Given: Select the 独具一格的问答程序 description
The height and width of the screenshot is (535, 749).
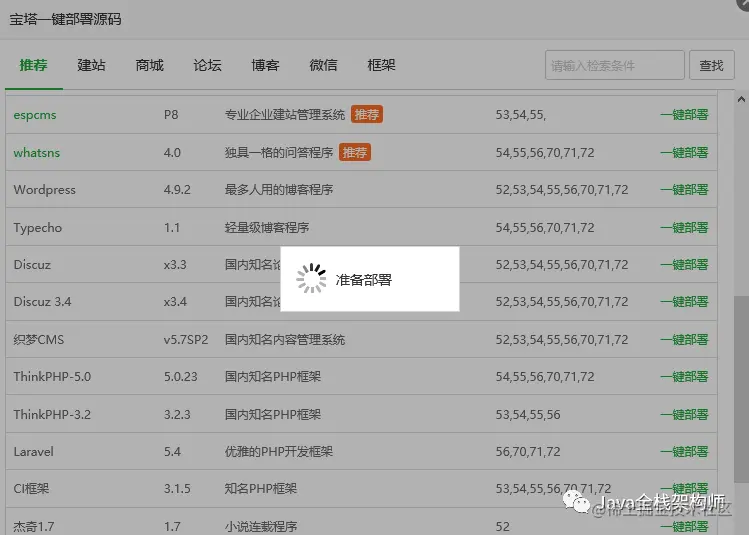Looking at the screenshot, I should 279,152.
